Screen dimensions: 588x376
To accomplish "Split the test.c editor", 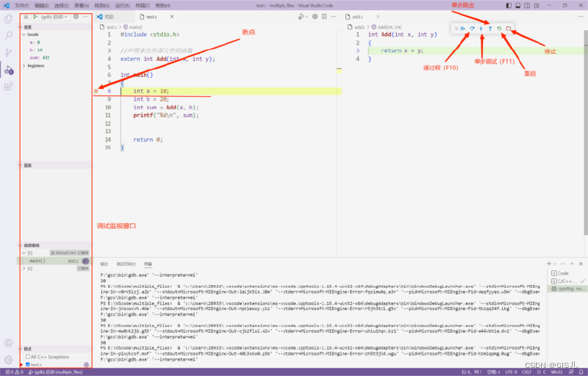I will coord(324,16).
